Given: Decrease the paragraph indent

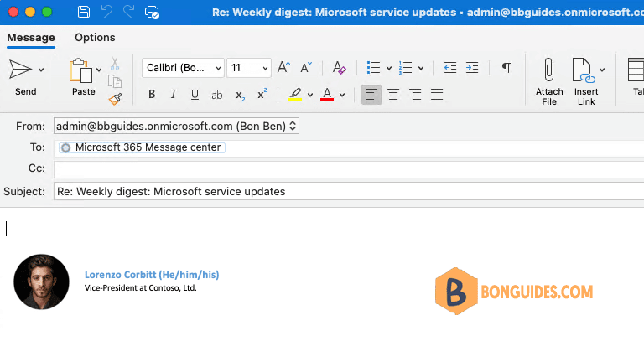Looking at the screenshot, I should [x=450, y=68].
